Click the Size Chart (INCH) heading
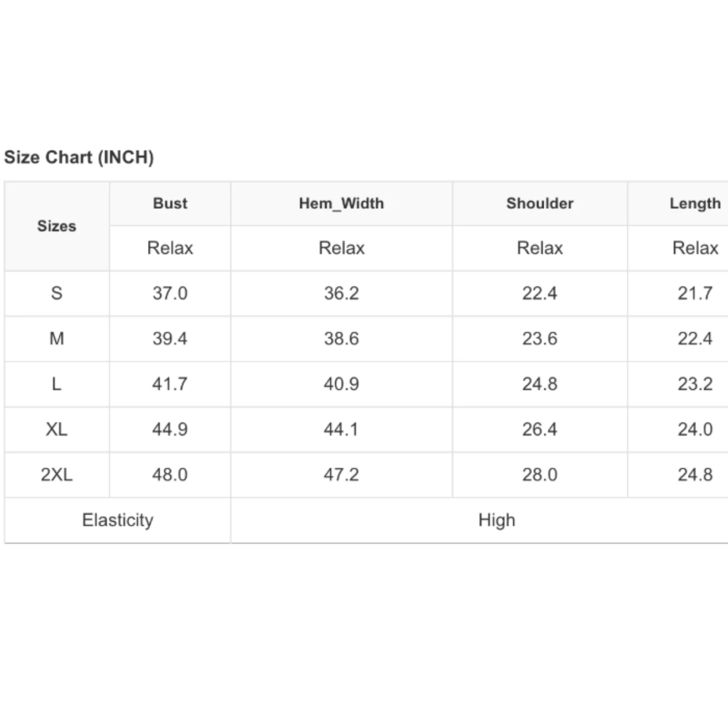728x728 pixels. 79,157
